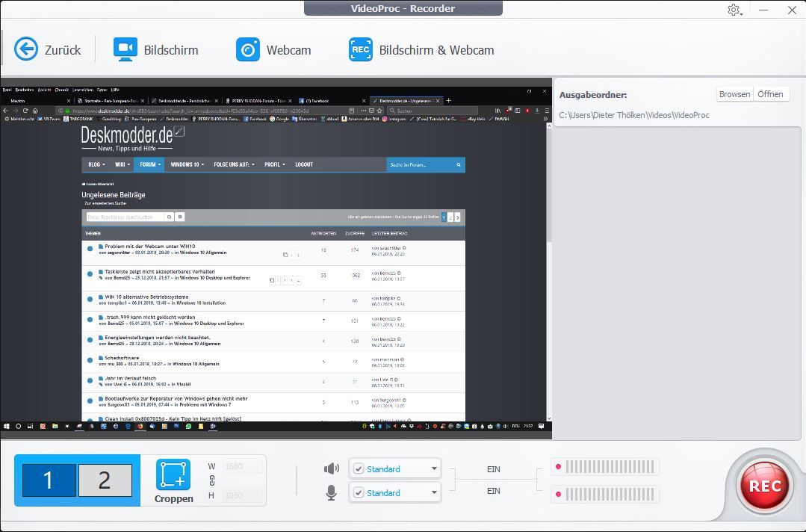Screen dimensions: 806x532
Task: Click the screen preview thumbnail
Action: (276, 259)
